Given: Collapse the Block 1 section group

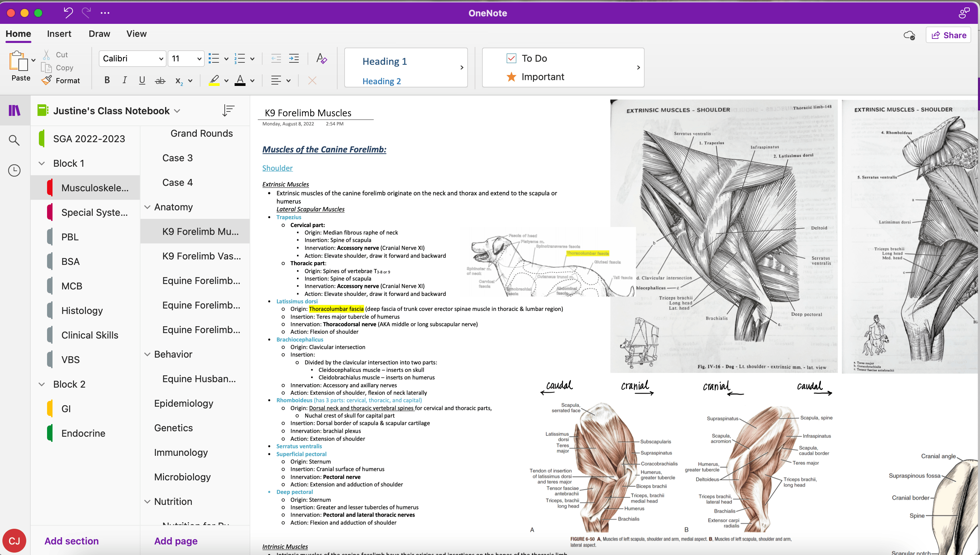Looking at the screenshot, I should pyautogui.click(x=42, y=163).
